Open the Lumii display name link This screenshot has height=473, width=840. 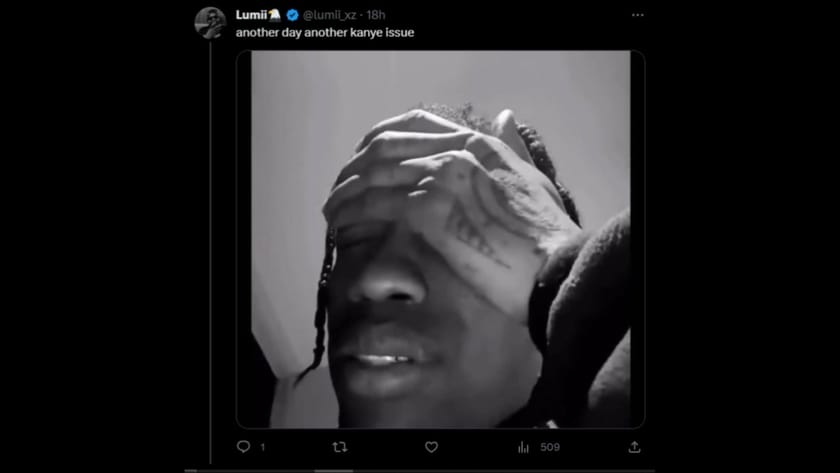251,15
